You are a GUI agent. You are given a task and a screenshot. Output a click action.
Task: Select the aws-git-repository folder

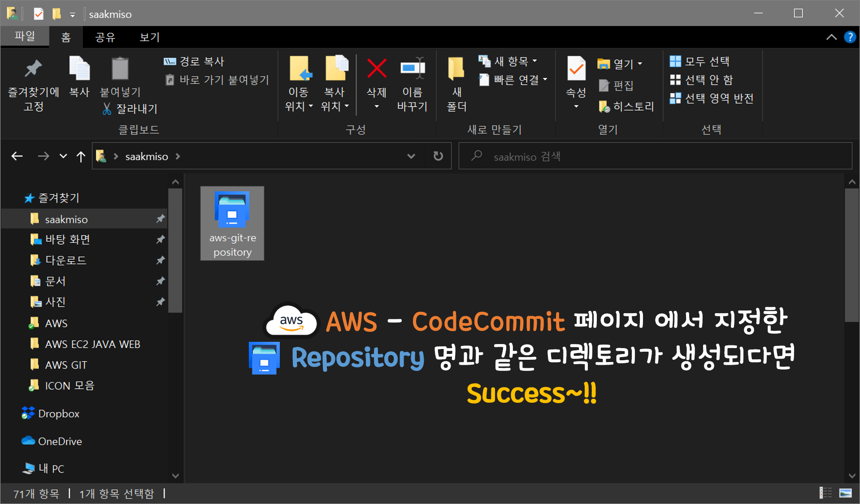coord(232,223)
